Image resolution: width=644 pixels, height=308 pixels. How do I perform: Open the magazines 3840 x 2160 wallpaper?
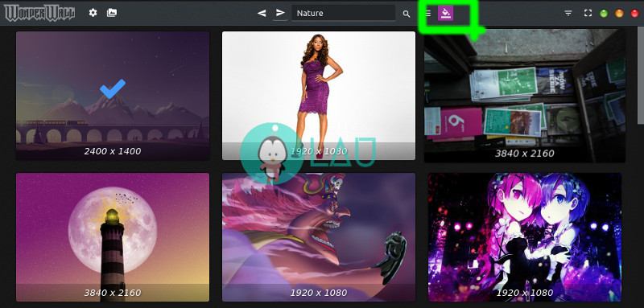[525, 96]
